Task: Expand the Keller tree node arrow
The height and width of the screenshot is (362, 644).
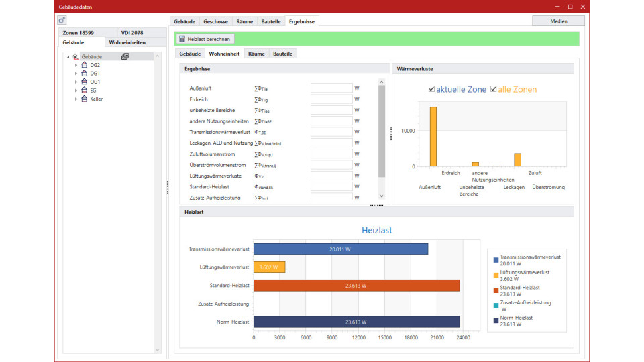Action: [x=76, y=99]
